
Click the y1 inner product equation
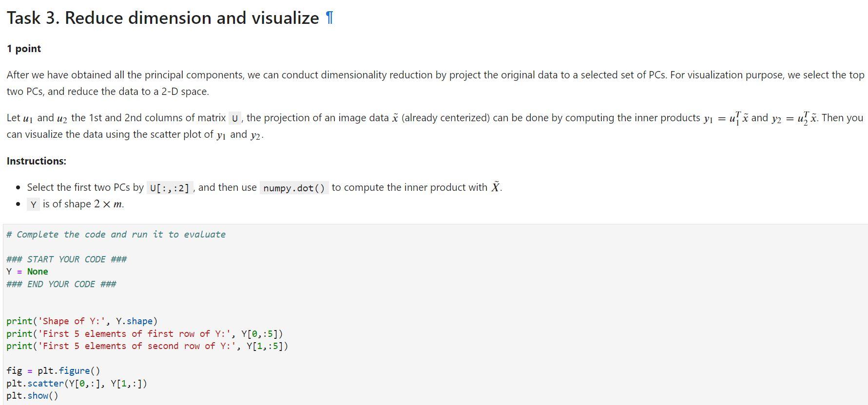click(726, 118)
